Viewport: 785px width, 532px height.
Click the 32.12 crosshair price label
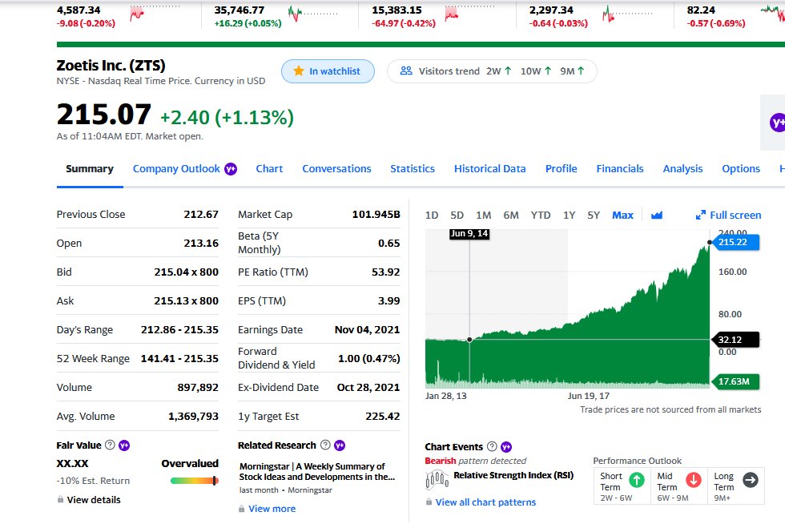[x=735, y=340]
